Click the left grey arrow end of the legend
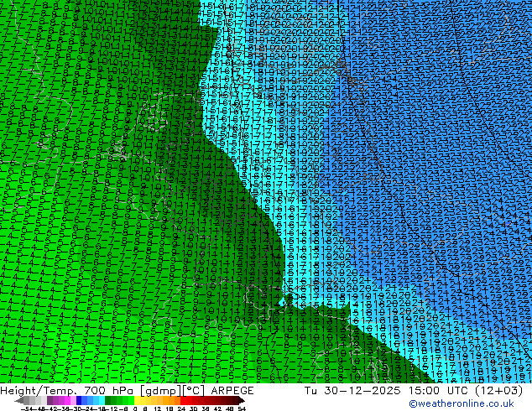This screenshot has width=532, height=411. [x=19, y=401]
